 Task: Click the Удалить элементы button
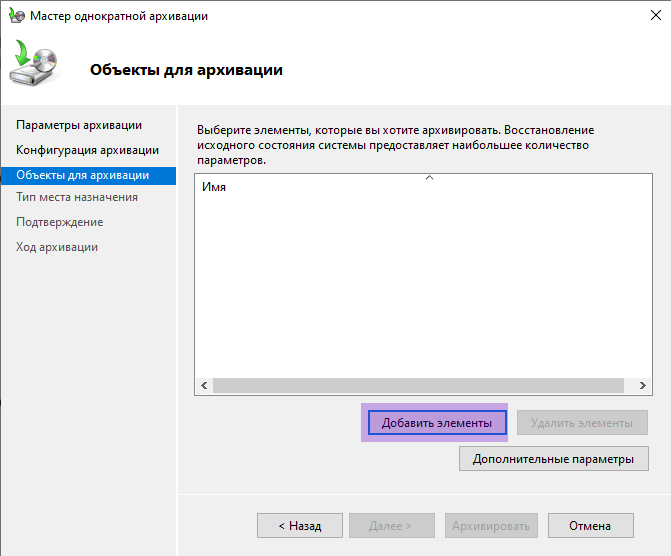pos(582,422)
